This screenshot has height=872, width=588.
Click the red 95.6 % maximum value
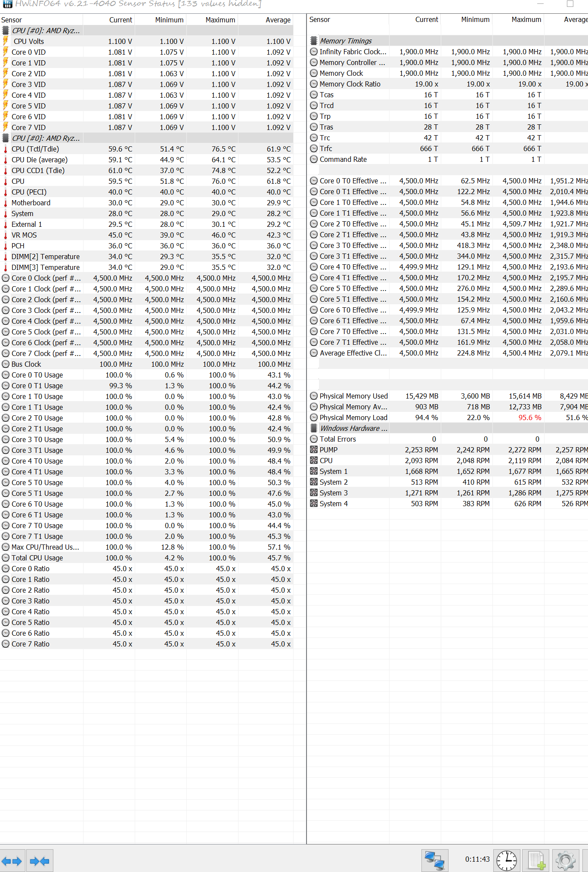point(530,417)
